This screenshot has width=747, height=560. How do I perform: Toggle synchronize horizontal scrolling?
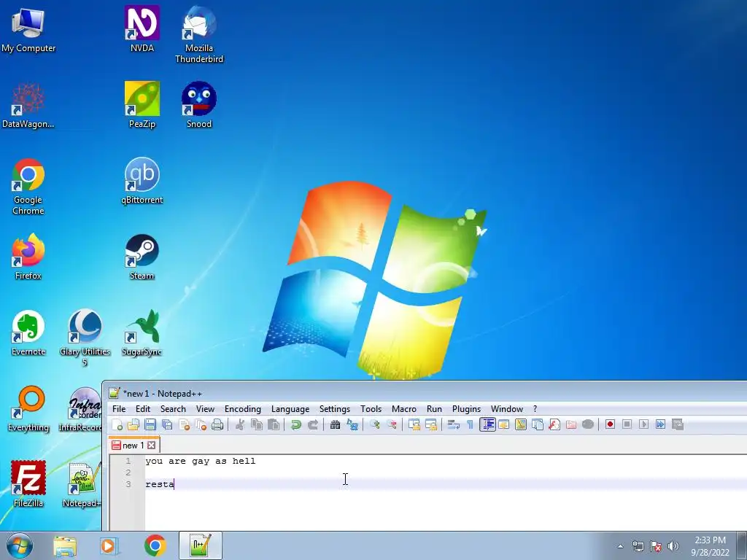[430, 424]
